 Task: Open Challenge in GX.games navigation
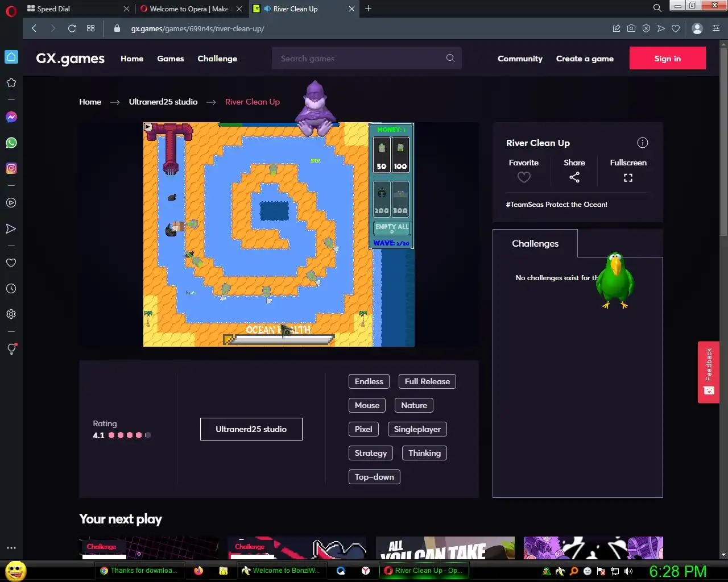[x=217, y=59]
